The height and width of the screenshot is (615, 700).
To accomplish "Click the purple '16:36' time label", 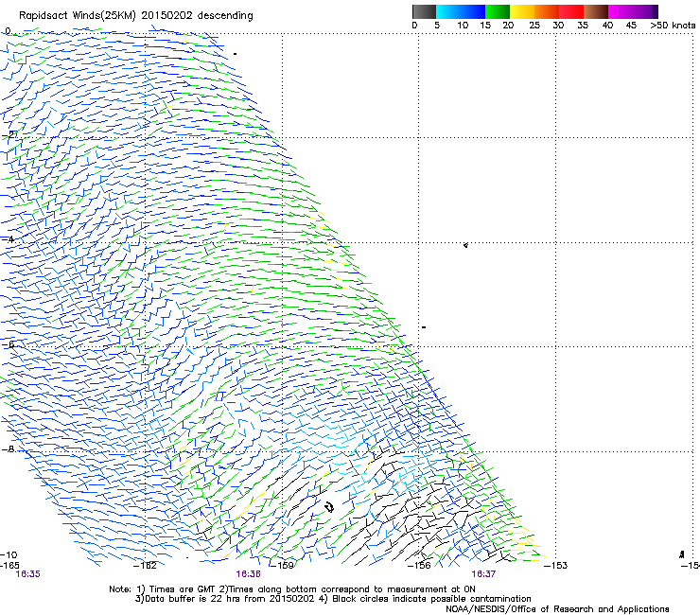I will click(248, 574).
